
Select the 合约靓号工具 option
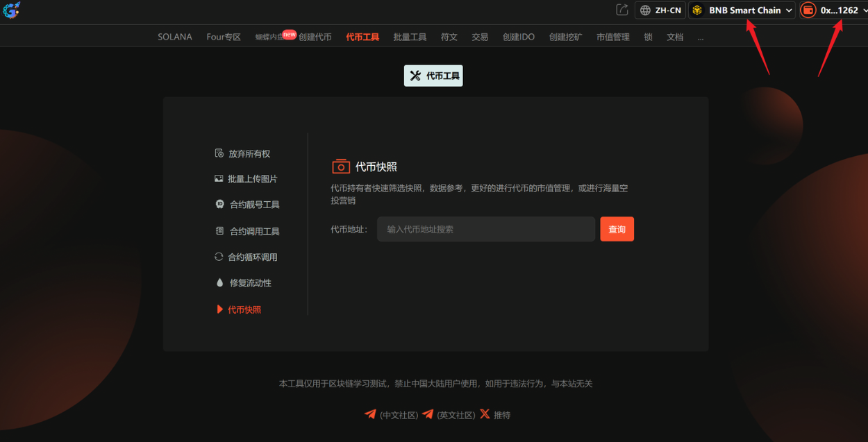[252, 204]
